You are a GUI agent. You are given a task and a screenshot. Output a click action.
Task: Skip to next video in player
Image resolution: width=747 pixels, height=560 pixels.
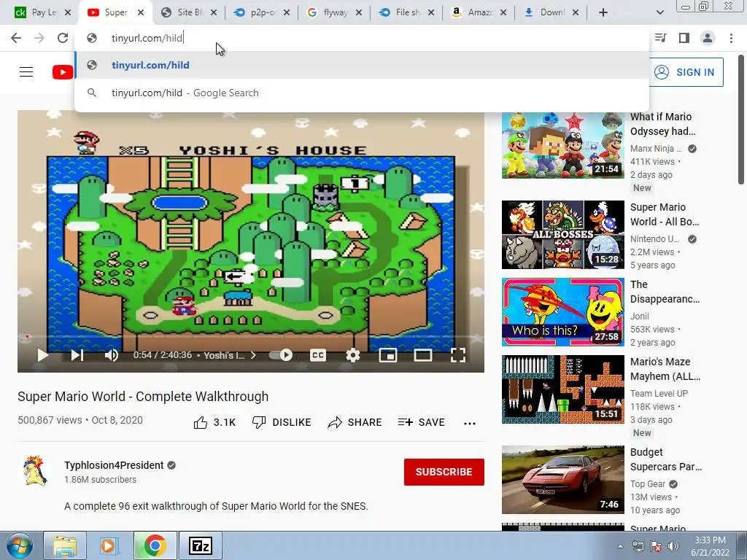click(77, 355)
